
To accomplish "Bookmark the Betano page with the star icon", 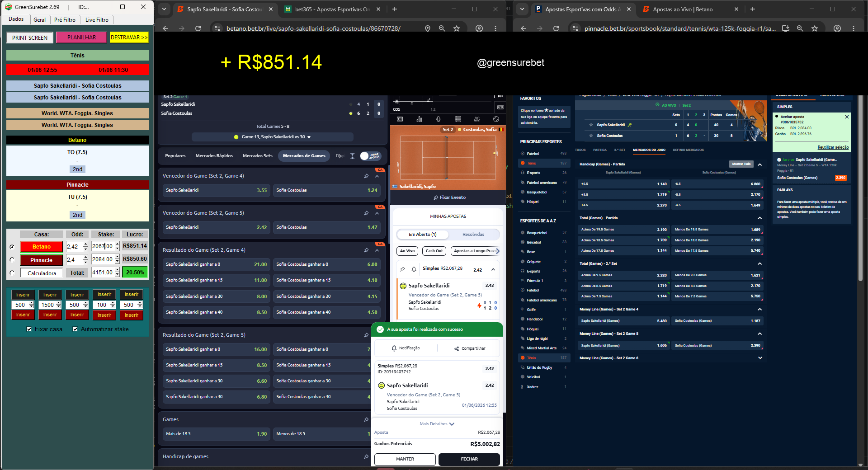I will click(x=457, y=28).
